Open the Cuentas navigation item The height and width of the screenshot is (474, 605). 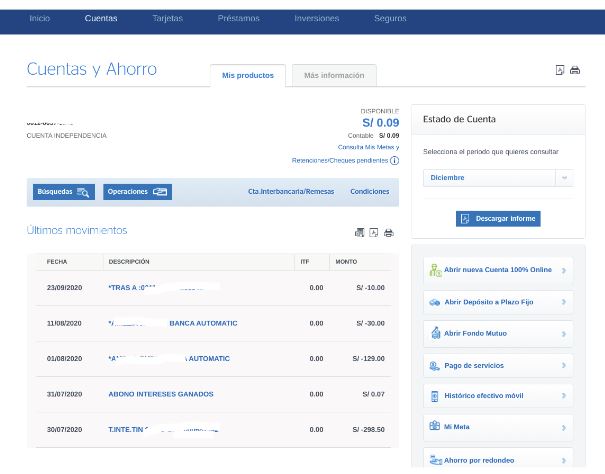tap(101, 18)
